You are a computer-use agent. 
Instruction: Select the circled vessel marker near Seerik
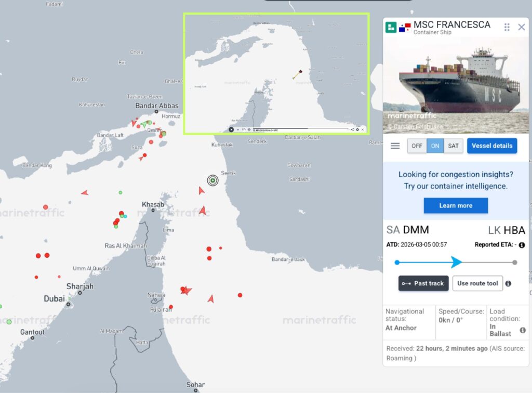[212, 180]
